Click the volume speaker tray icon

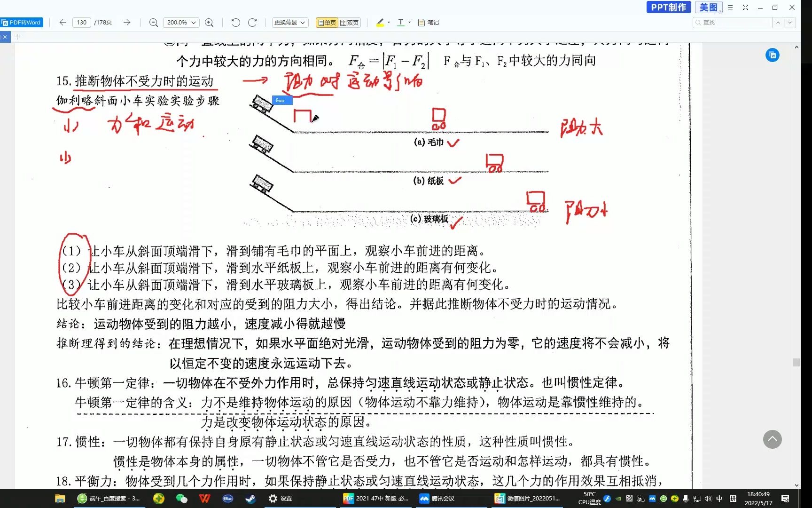pyautogui.click(x=708, y=499)
